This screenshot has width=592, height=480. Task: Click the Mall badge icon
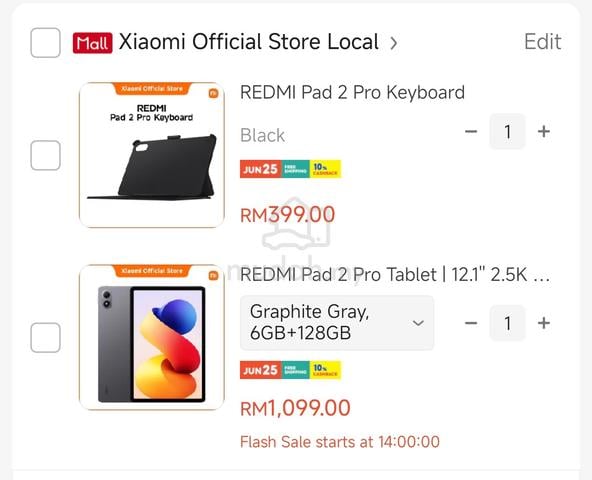[x=92, y=43]
